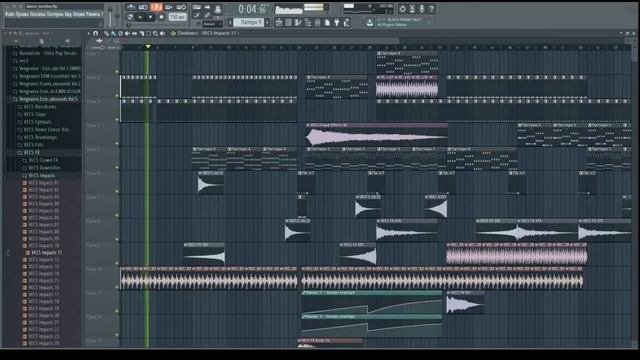
Task: Click the Stop button in the transport
Action: point(151,17)
